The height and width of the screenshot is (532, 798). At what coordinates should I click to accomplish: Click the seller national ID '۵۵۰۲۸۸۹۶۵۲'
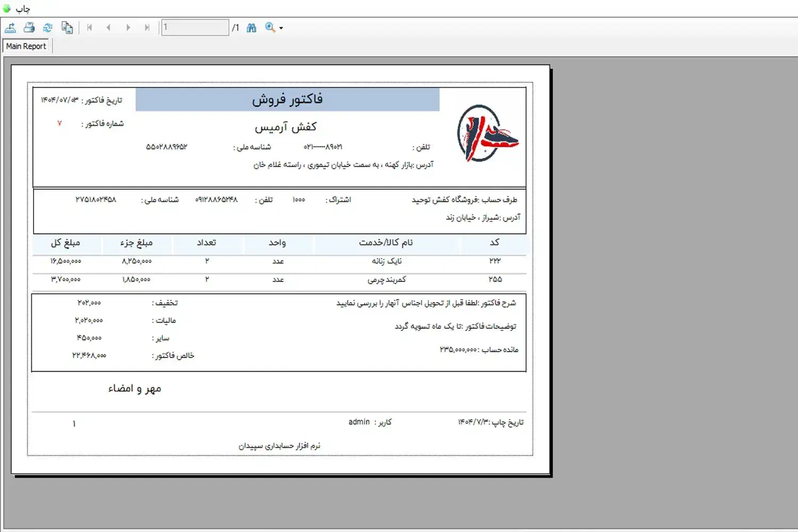(167, 147)
